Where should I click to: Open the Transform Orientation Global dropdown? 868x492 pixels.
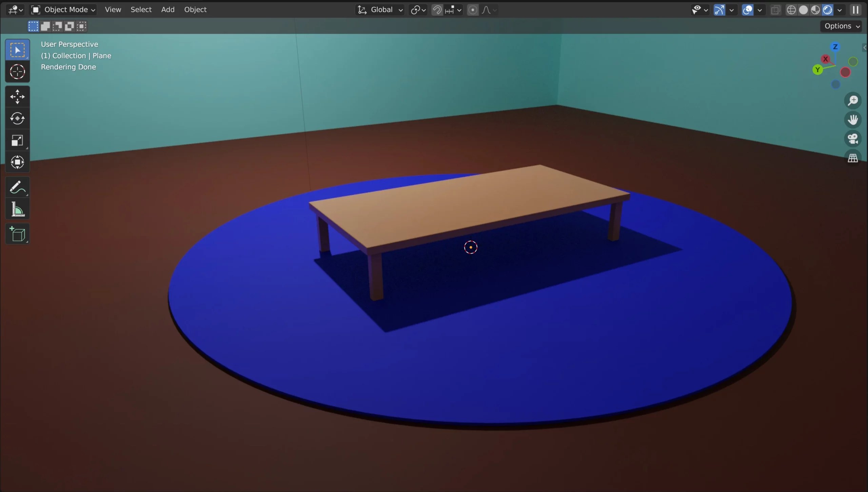(x=380, y=10)
